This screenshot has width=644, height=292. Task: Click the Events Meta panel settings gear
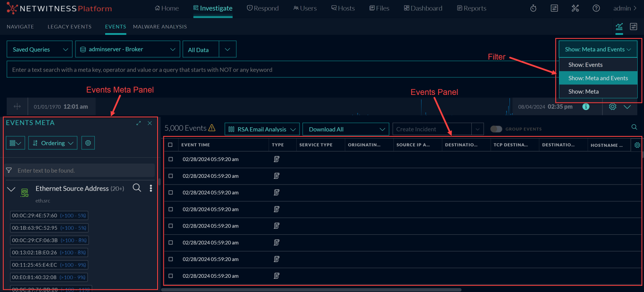click(88, 143)
